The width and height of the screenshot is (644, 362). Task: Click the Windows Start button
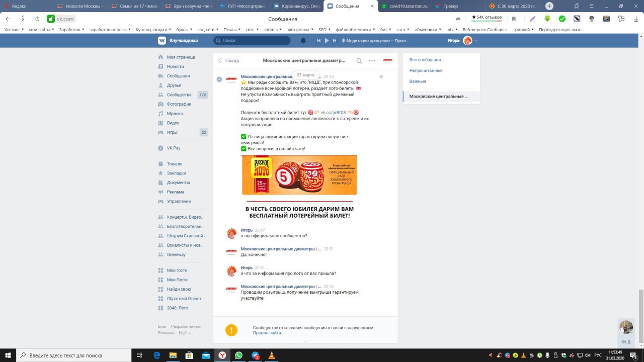[8, 355]
